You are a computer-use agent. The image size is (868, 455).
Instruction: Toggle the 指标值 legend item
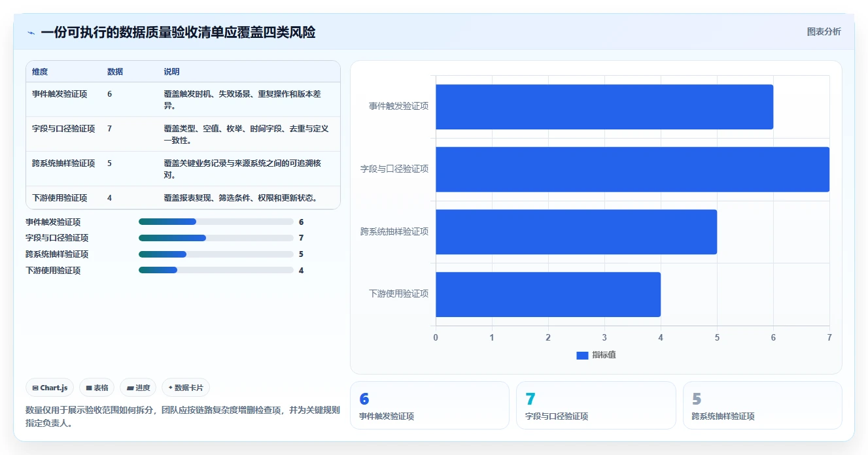coord(596,355)
